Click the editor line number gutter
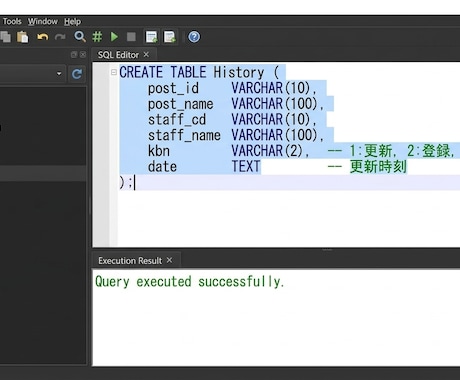The image size is (460, 380). tap(101, 154)
